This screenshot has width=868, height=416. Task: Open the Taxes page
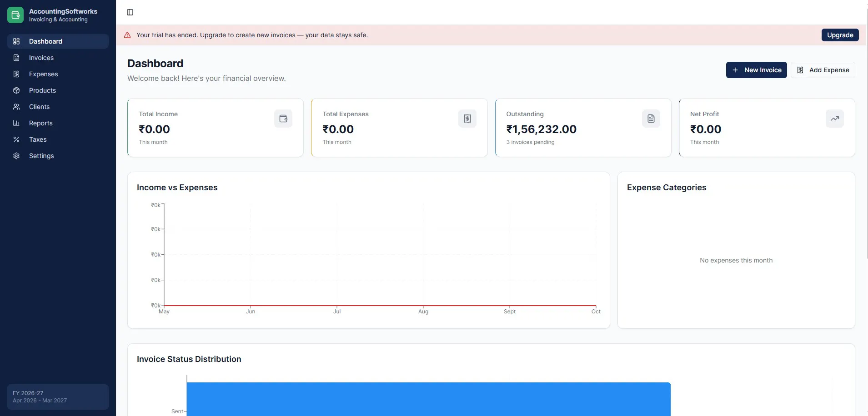pyautogui.click(x=58, y=139)
